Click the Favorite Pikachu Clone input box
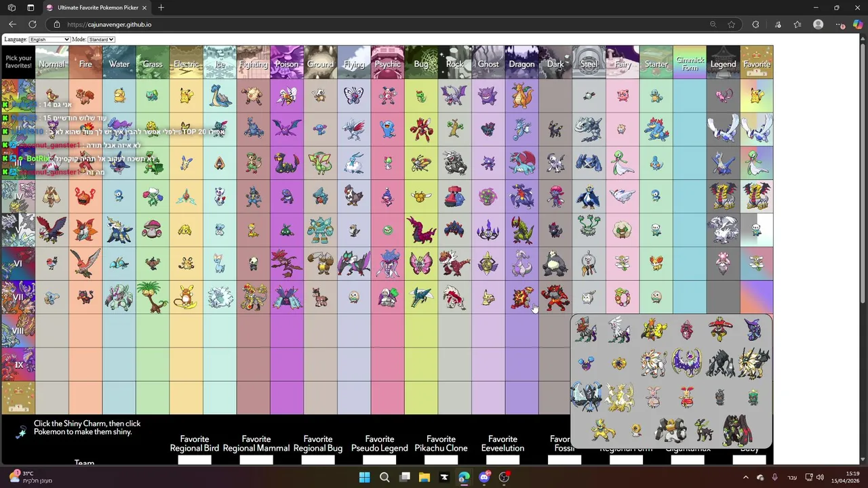Viewport: 868px width, 488px height. tap(441, 460)
